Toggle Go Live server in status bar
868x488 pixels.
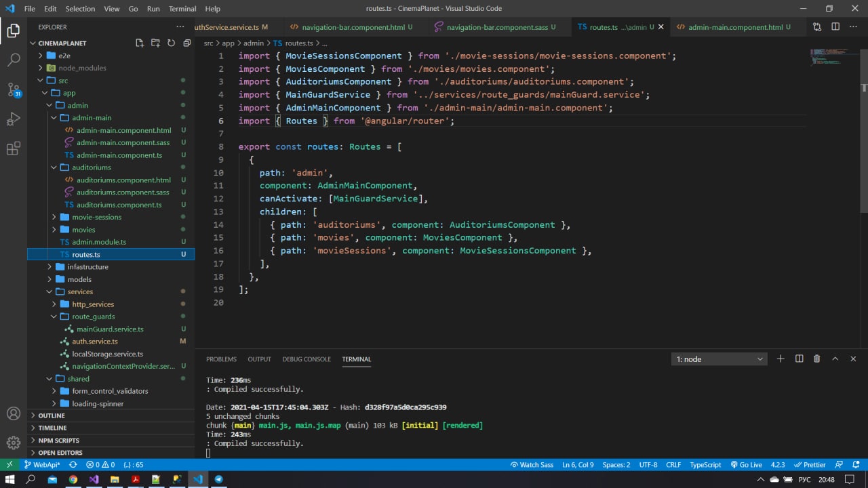746,465
